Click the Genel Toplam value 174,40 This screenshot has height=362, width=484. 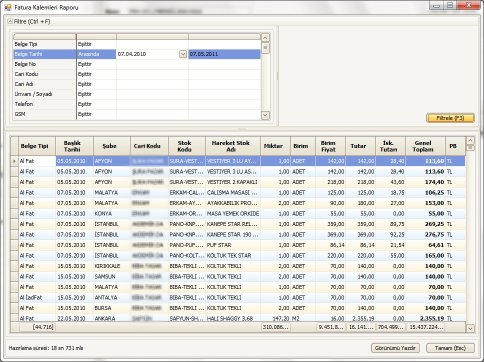[425, 182]
